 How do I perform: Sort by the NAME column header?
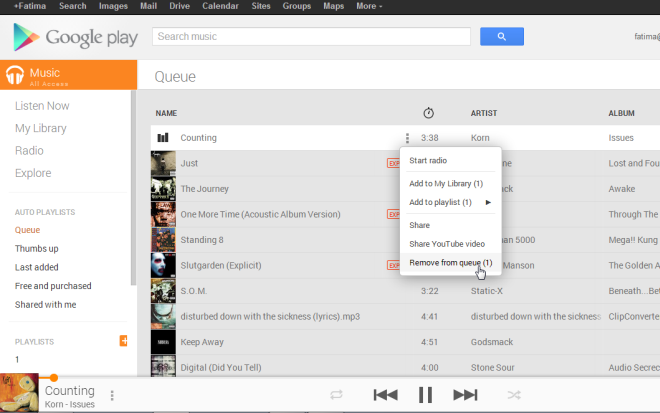(166, 113)
